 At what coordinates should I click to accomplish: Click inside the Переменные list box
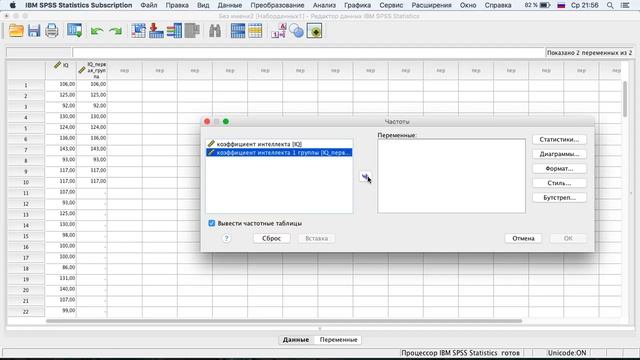451,176
